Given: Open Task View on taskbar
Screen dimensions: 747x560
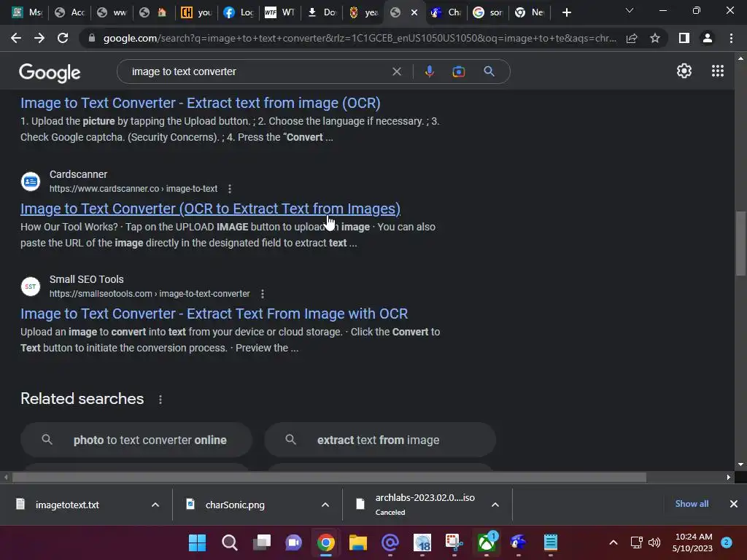Looking at the screenshot, I should [x=262, y=542].
